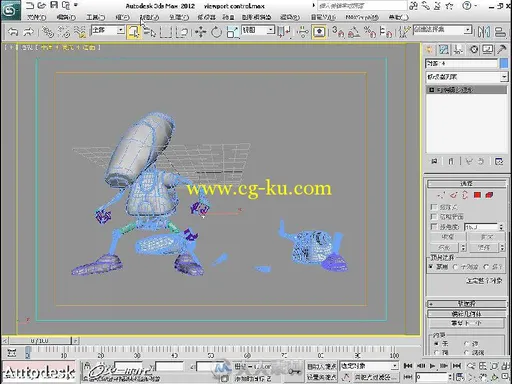Open the menu under the mouse cursor
Image resolution: width=512 pixels, height=384 pixels.
[x=149, y=17]
